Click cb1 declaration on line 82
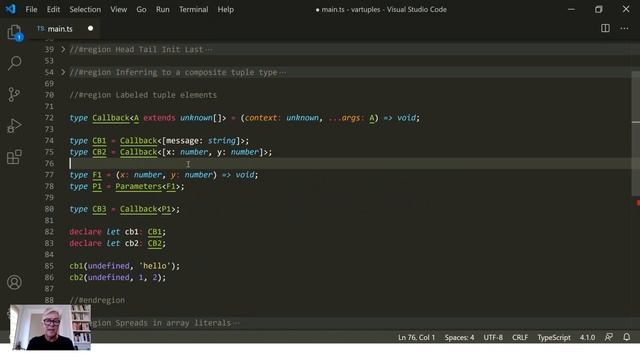This screenshot has width=640, height=360. tap(131, 232)
